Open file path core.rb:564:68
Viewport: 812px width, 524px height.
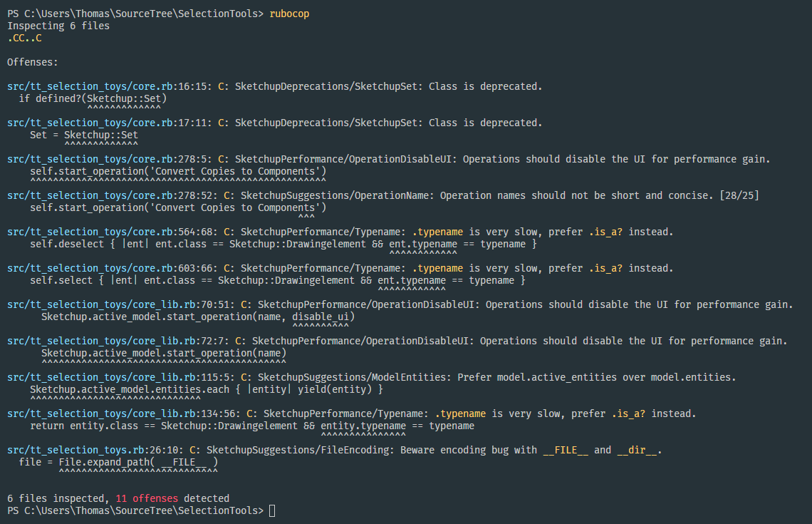point(113,232)
